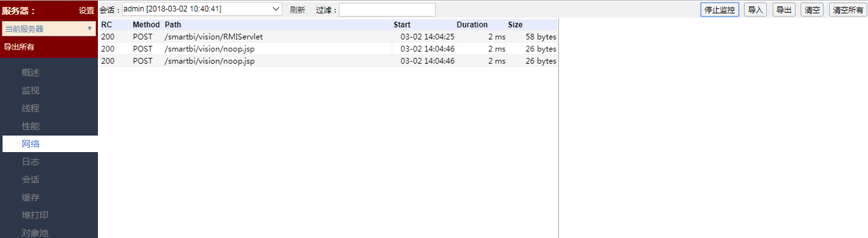This screenshot has width=868, height=238.
Task: Open the 缓存 cache section
Action: coord(31,197)
